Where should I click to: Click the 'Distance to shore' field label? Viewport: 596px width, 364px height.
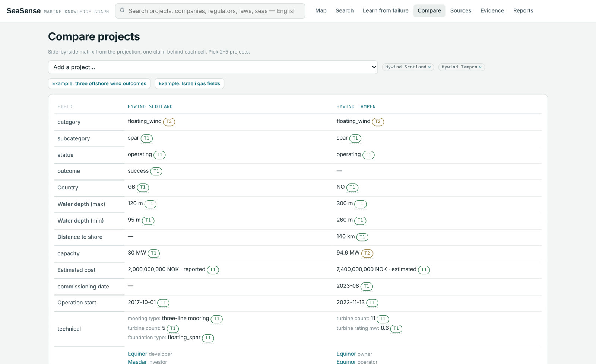[80, 237]
